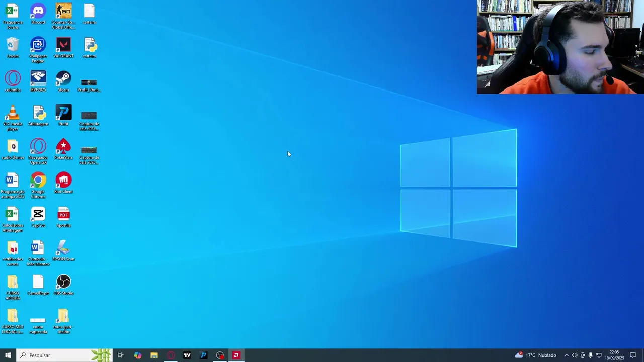Select the CapCut shortcut
644x362 pixels.
click(38, 217)
